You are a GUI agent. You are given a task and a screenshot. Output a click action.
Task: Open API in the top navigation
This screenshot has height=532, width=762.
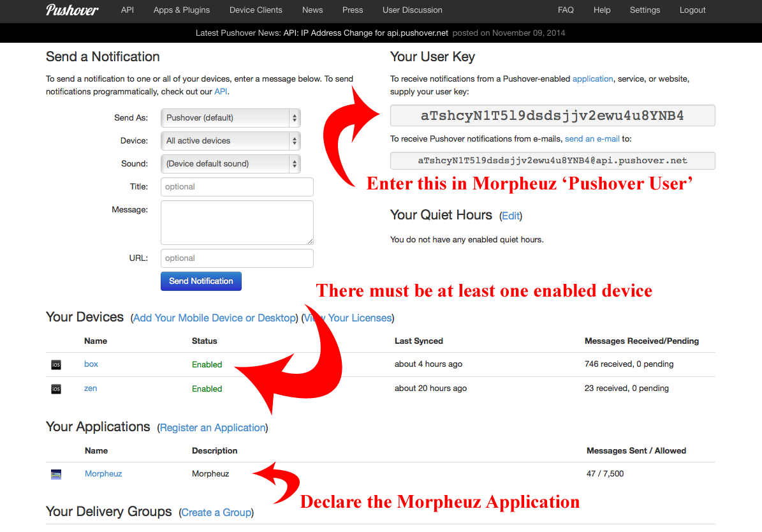click(128, 10)
